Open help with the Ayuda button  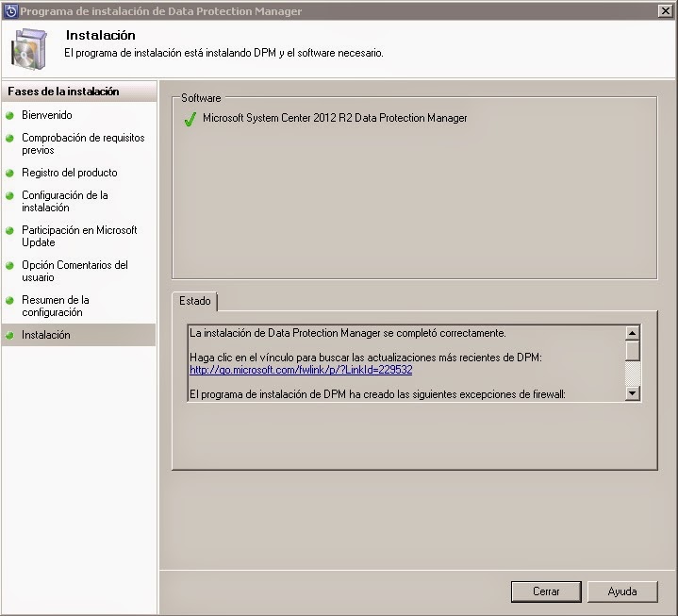tap(622, 591)
